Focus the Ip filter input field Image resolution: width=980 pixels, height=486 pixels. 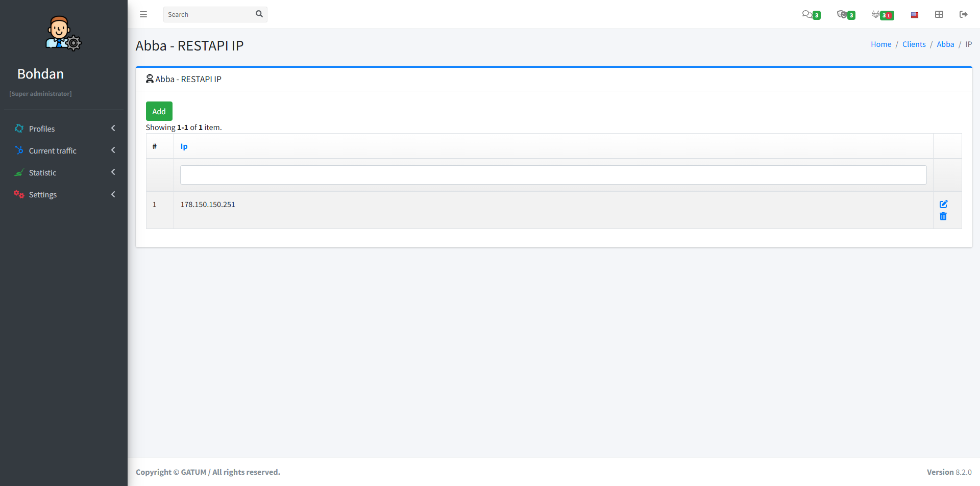pyautogui.click(x=553, y=175)
